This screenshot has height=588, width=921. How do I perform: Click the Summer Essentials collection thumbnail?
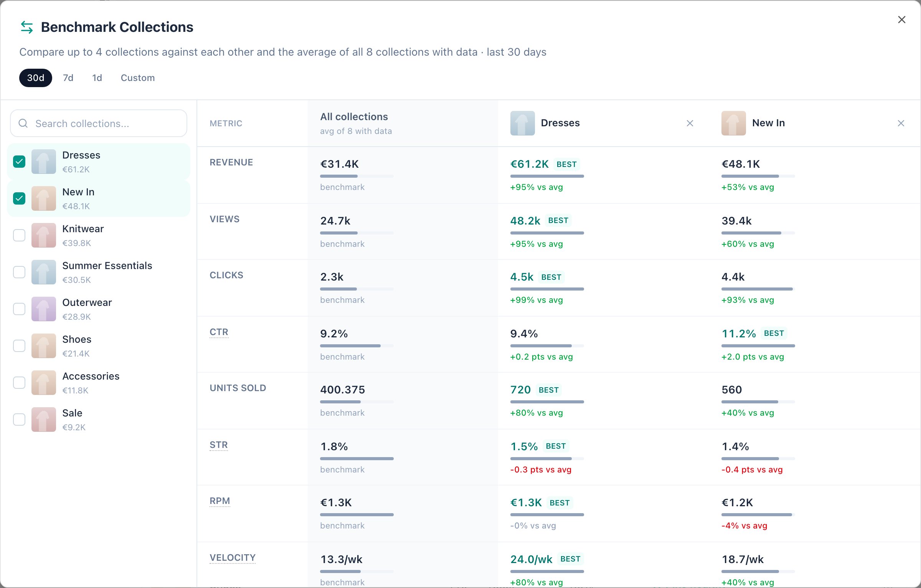coord(44,272)
